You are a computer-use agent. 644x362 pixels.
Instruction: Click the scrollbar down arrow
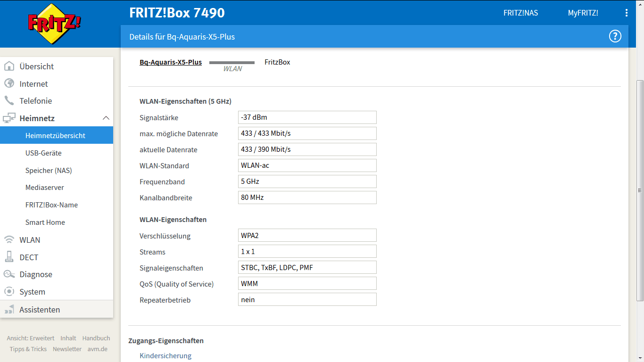coord(640,358)
